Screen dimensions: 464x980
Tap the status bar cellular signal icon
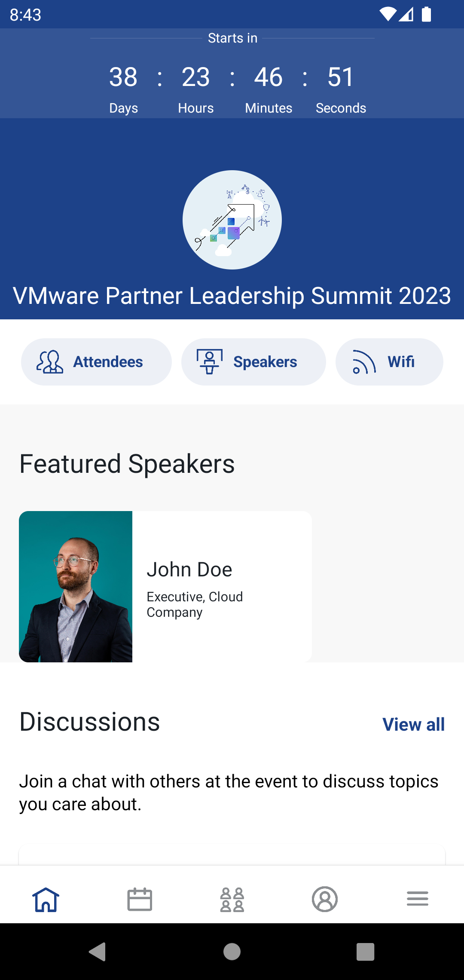click(406, 14)
